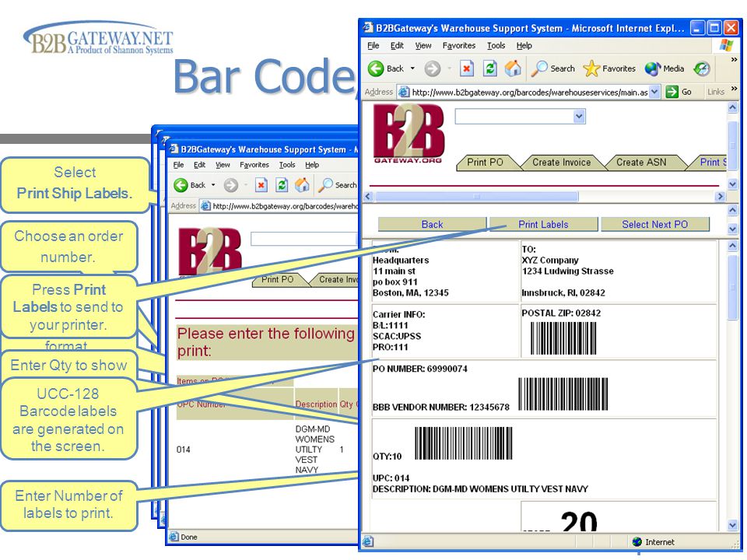747x560 pixels.
Task: Click the Internet zone globe icon in the status bar
Action: point(637,542)
